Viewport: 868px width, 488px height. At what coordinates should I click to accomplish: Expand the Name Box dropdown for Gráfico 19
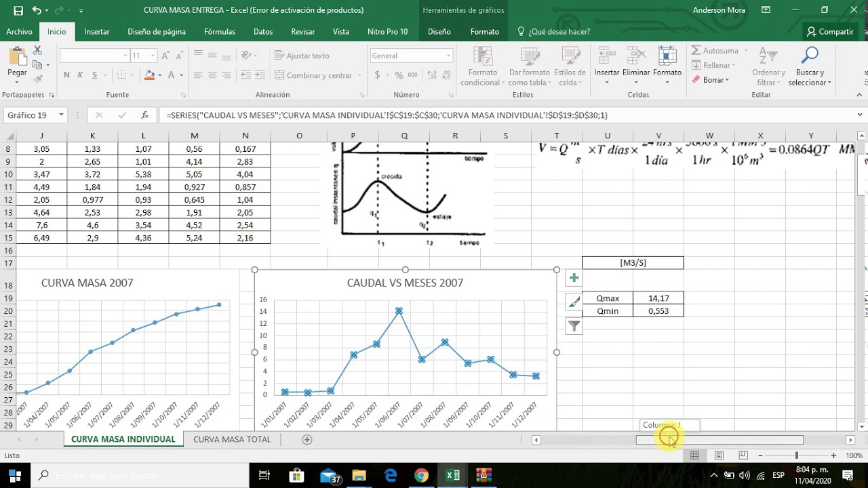pyautogui.click(x=61, y=115)
